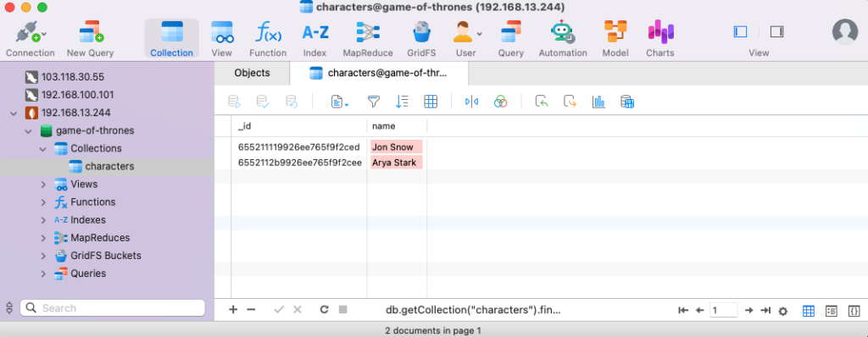Click the discard changes X button
Viewport: 868px width, 337px height.
(298, 310)
